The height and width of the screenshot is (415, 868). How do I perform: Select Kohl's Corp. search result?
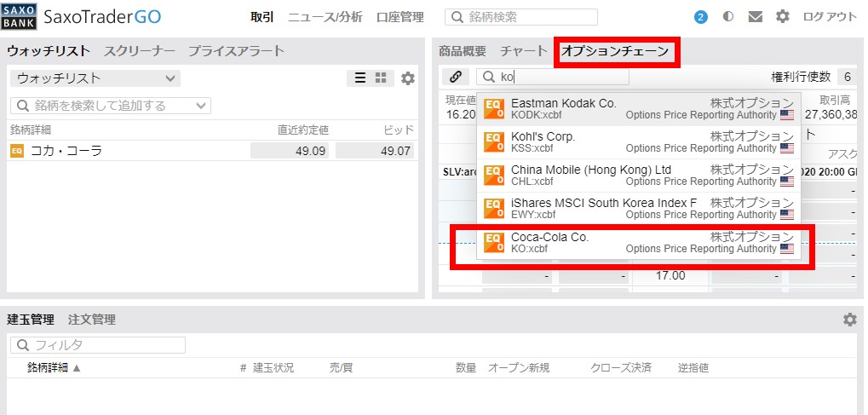(638, 142)
